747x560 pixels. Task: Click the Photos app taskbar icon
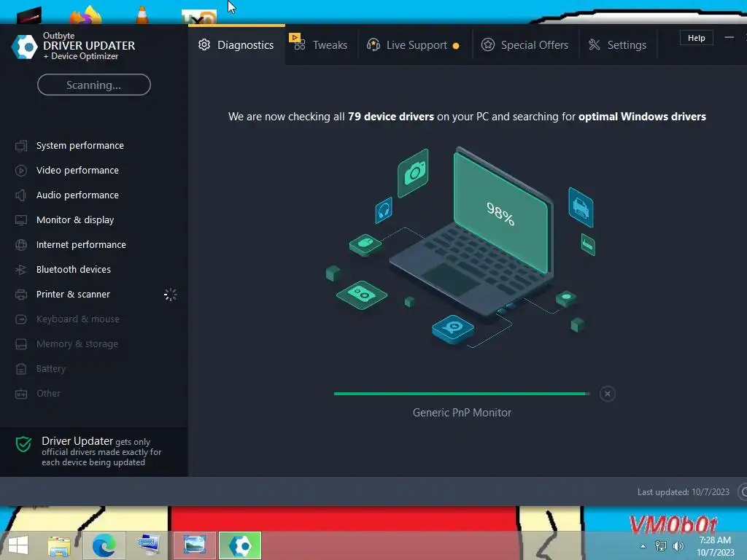(x=195, y=545)
